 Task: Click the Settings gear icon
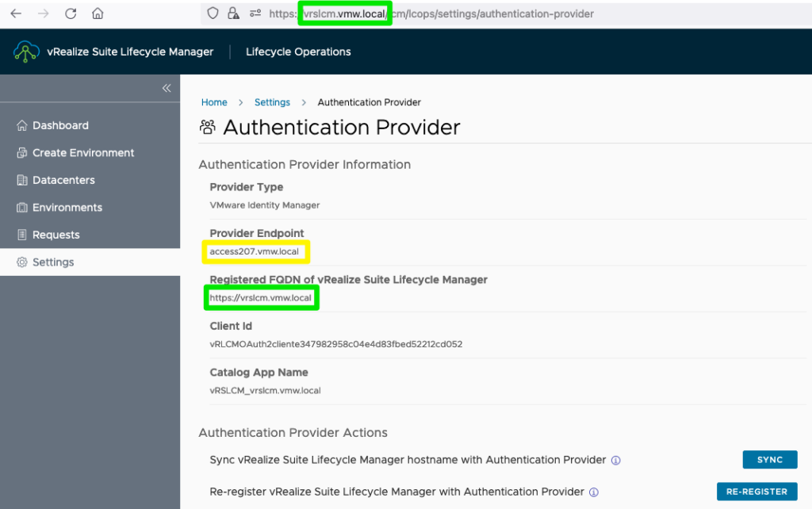(x=21, y=262)
